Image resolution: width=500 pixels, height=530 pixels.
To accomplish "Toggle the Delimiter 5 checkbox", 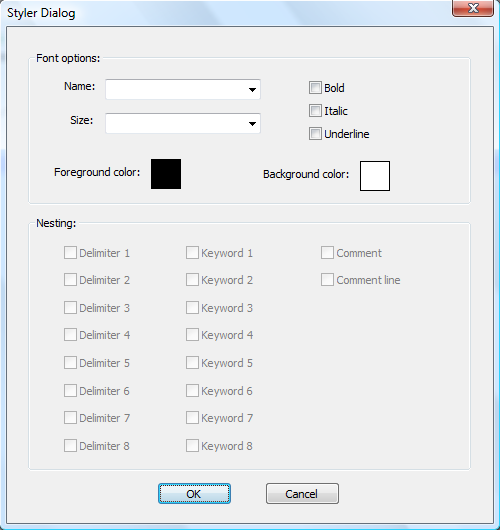I will tap(70, 363).
